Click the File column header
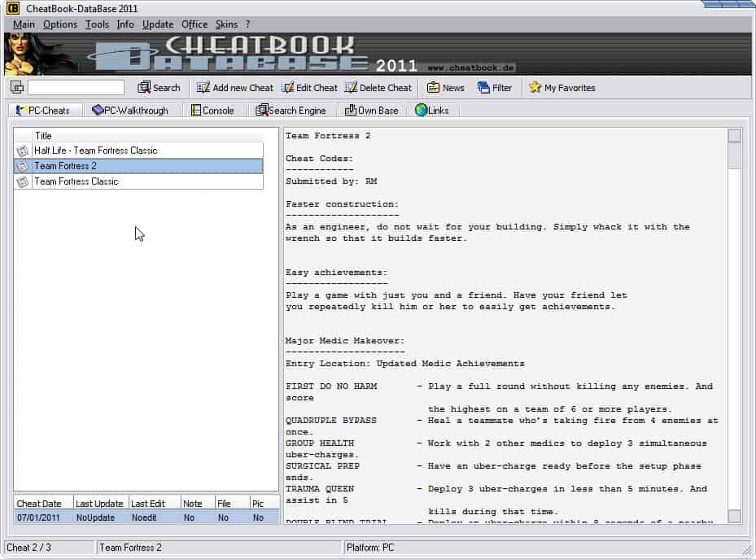Image resolution: width=756 pixels, height=559 pixels. tap(233, 503)
